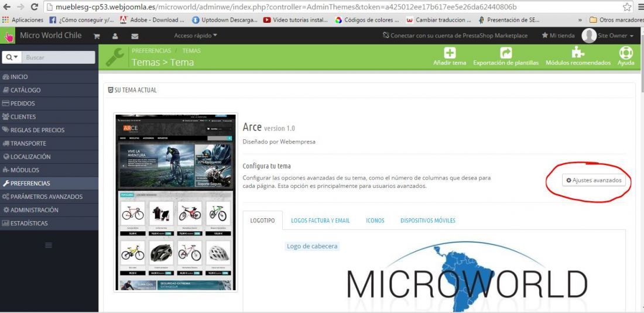Click PREFERENCIAS breadcrumb
The width and height of the screenshot is (644, 313).
tap(151, 51)
